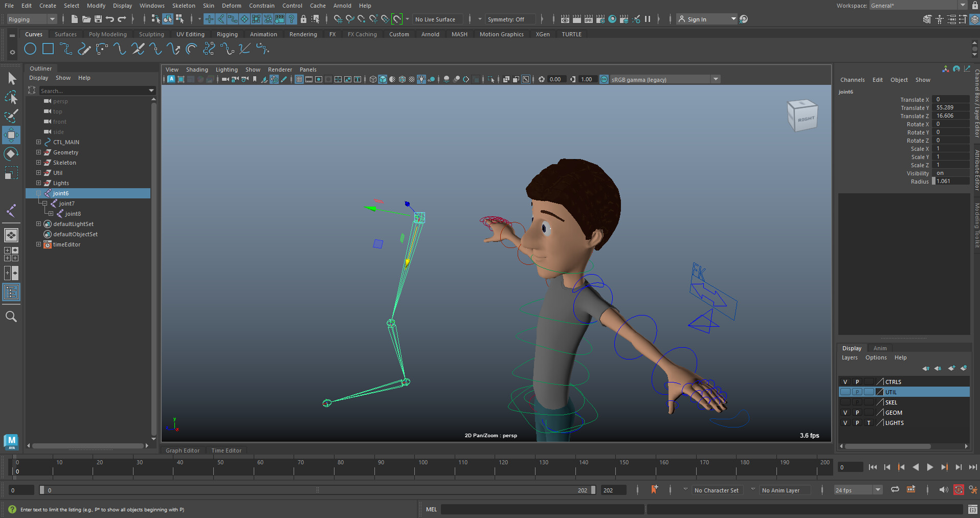The width and height of the screenshot is (980, 518).
Task: Switch viewport to wireframe display icon
Action: [373, 79]
